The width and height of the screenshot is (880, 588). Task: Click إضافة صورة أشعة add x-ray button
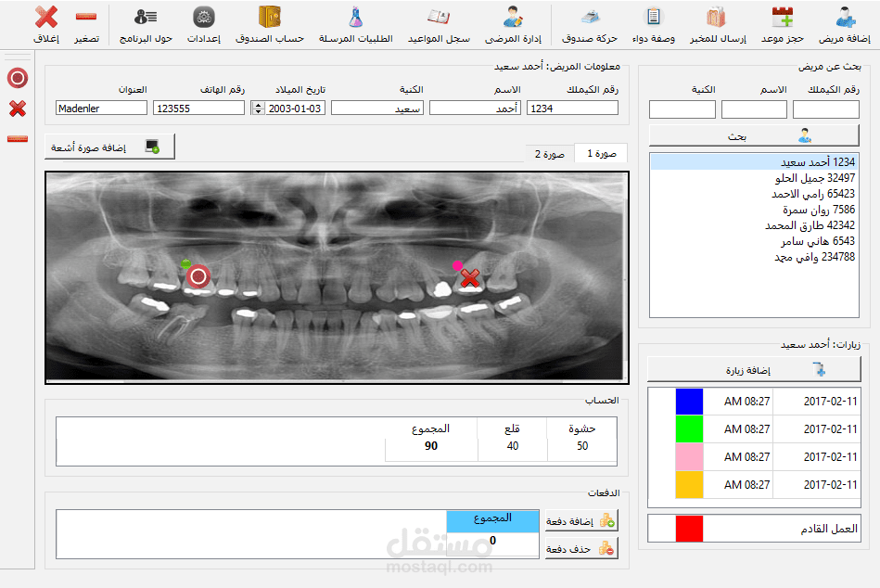109,147
